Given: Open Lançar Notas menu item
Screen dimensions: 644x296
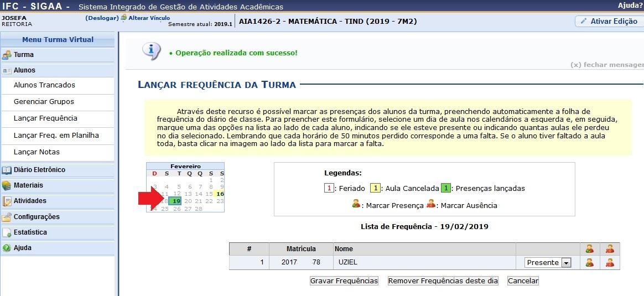Looking at the screenshot, I should pyautogui.click(x=37, y=152).
